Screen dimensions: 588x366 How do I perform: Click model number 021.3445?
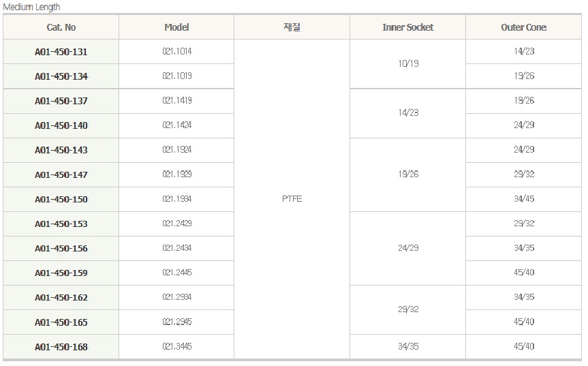pyautogui.click(x=176, y=347)
